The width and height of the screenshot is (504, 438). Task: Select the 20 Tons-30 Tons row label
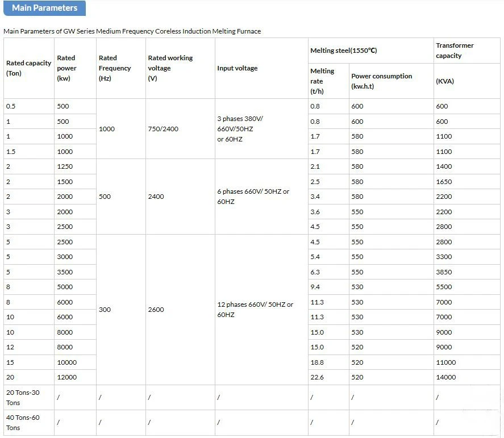(29, 398)
